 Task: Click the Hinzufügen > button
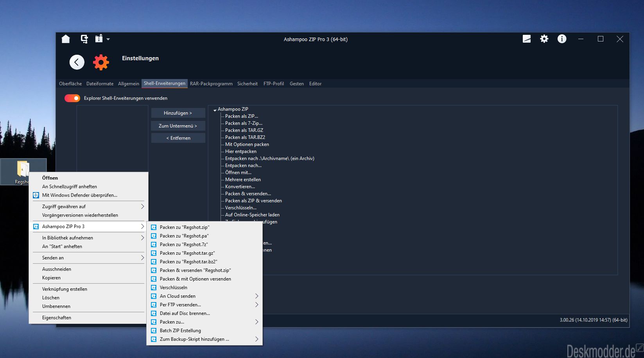(178, 113)
